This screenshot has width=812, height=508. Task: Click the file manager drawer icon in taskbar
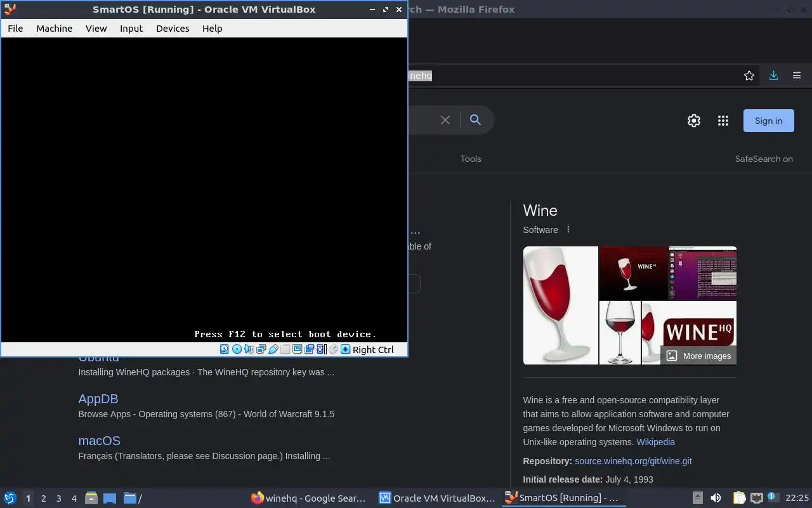[x=91, y=498]
